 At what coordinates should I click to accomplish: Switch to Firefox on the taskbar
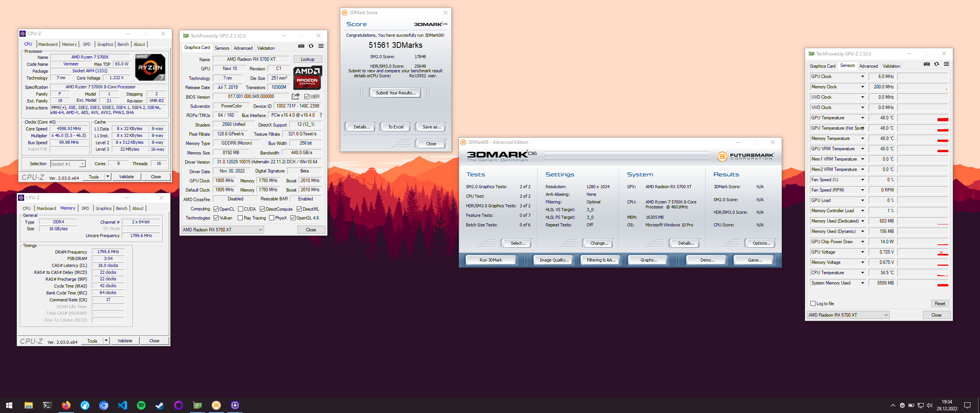pos(66,405)
